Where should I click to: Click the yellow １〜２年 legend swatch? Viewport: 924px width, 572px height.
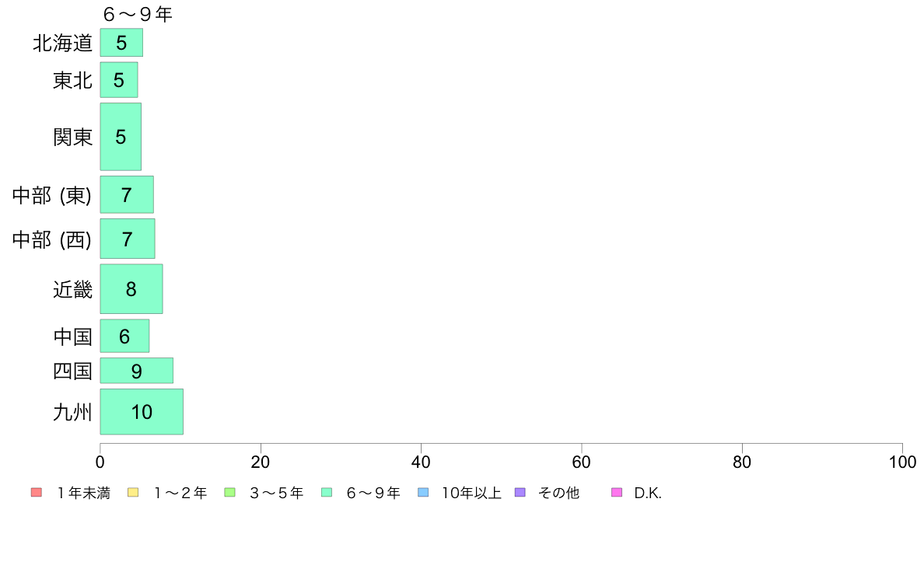click(x=133, y=493)
